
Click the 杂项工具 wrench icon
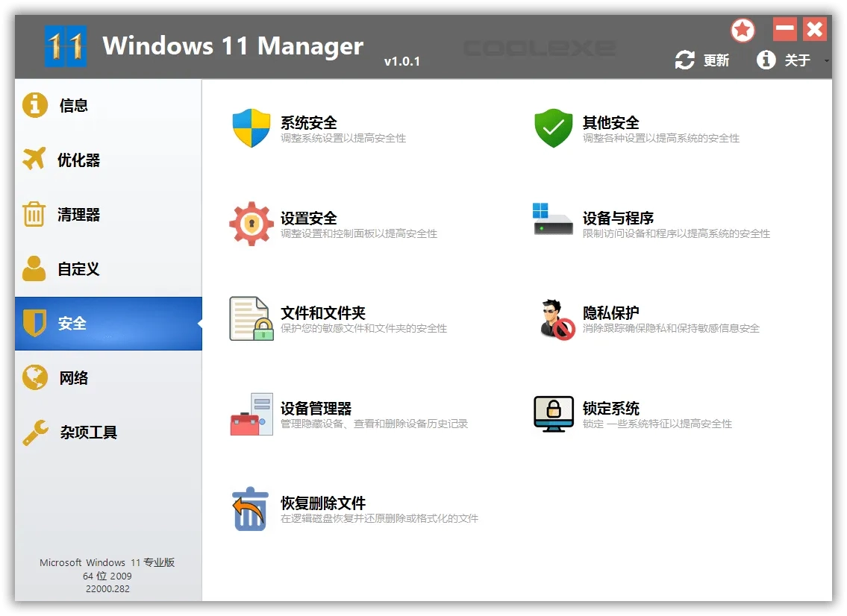click(35, 433)
